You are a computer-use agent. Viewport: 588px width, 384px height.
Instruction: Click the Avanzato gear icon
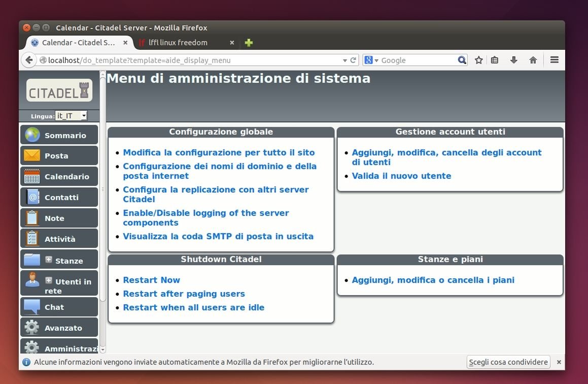tap(32, 328)
